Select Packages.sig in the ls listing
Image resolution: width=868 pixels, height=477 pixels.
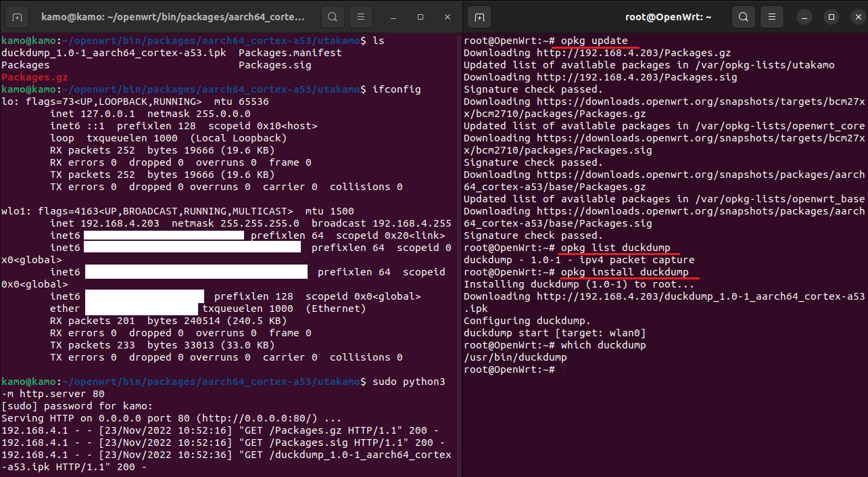[275, 65]
